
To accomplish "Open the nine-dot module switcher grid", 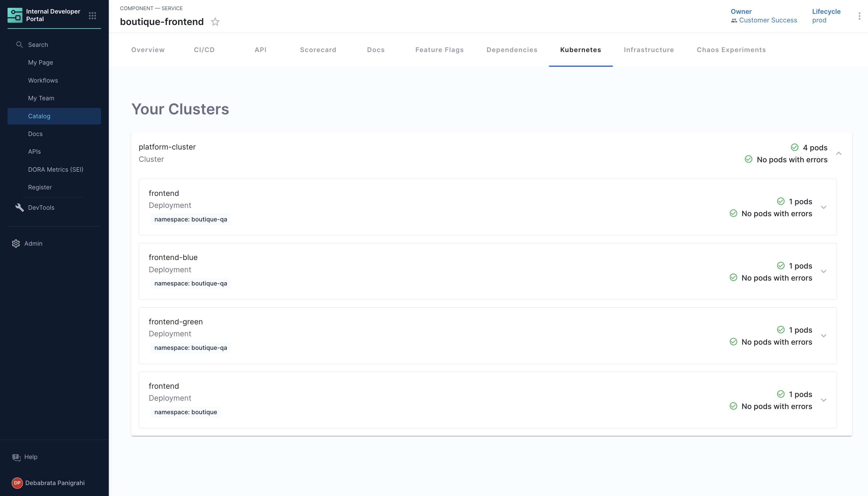I will (x=93, y=16).
